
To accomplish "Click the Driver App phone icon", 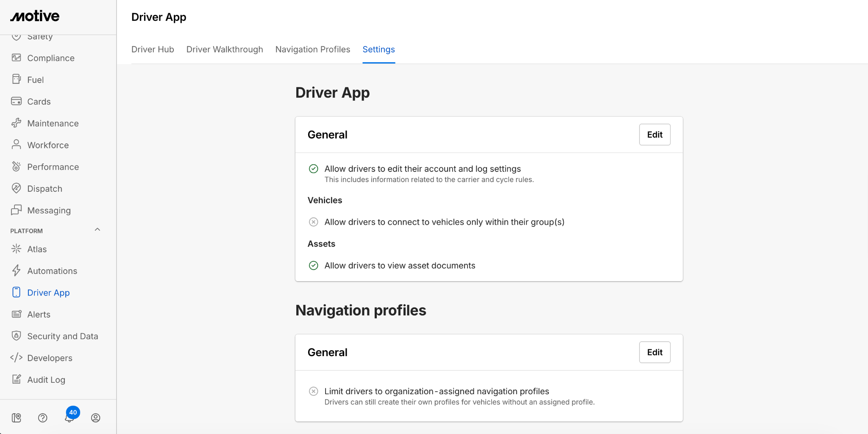I will 17,292.
